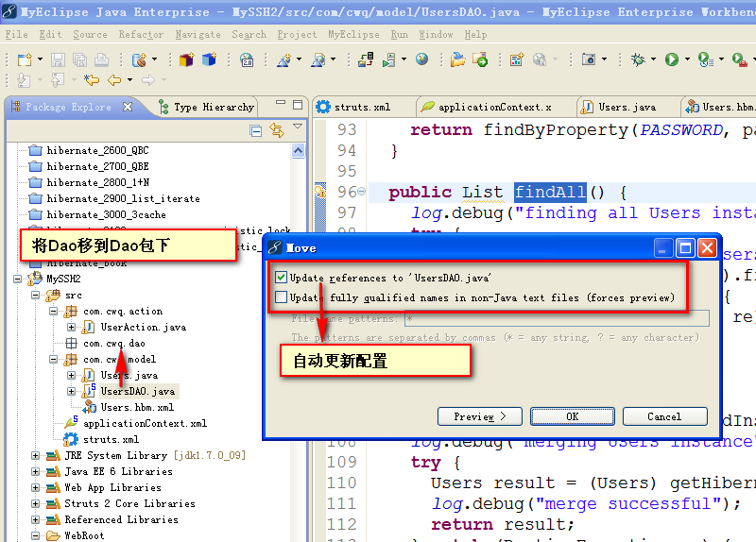Click the File name patterns field
This screenshot has width=756, height=542.
[x=557, y=318]
